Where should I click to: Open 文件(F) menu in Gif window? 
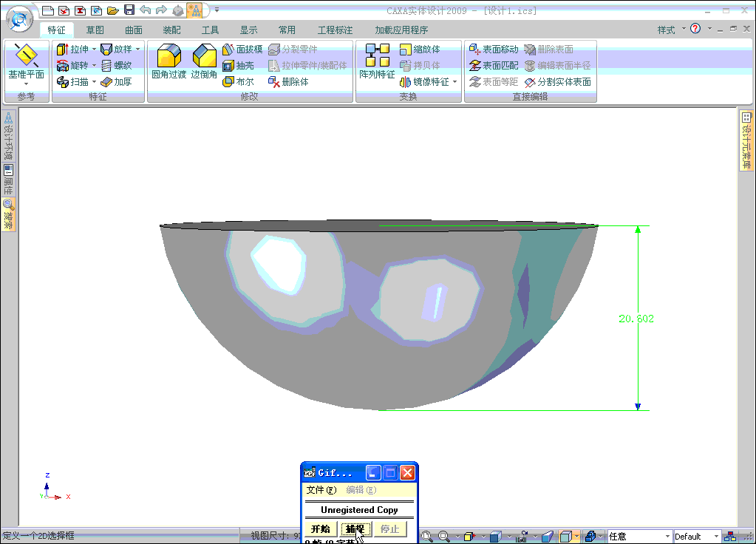tap(321, 489)
